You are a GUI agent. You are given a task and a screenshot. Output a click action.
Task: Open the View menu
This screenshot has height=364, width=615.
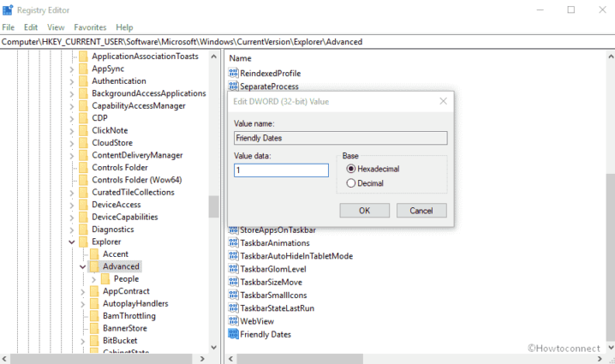click(56, 27)
